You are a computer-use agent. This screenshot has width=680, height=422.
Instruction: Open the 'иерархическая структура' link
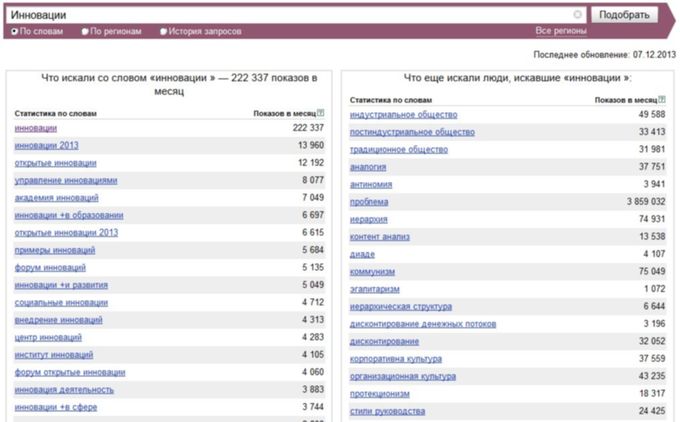[401, 307]
